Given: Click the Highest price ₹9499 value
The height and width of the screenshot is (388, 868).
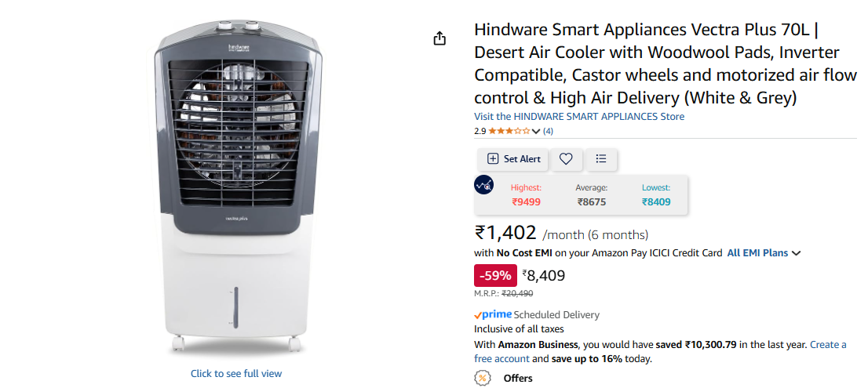Looking at the screenshot, I should point(526,202).
